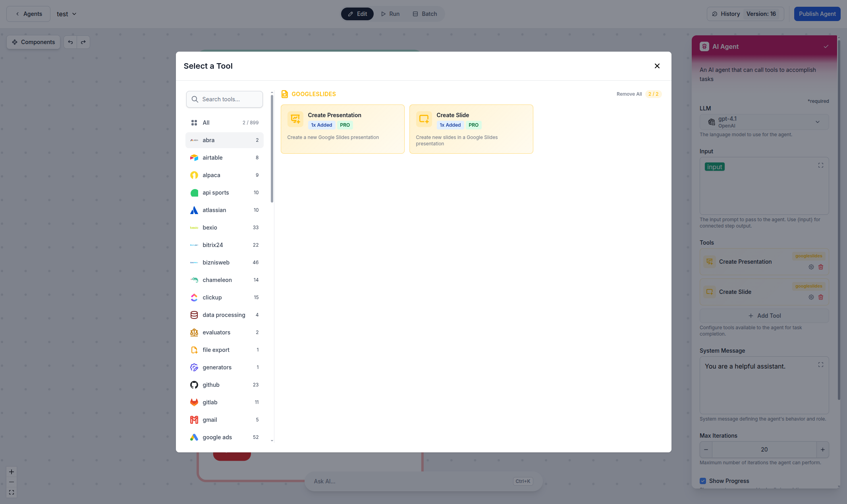The height and width of the screenshot is (504, 847).
Task: Open the github tools category
Action: point(211,385)
